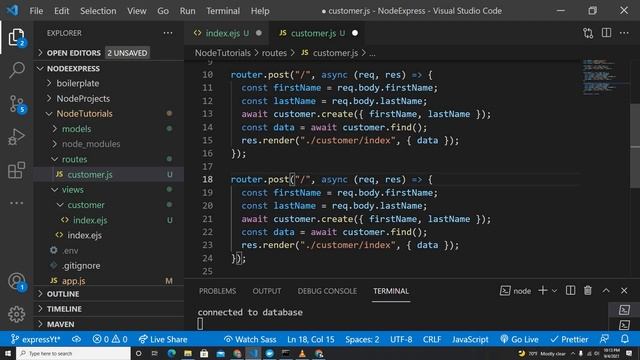Viewport: 640px width, 360px height.
Task: Click Prettier status bar item
Action: [569, 339]
